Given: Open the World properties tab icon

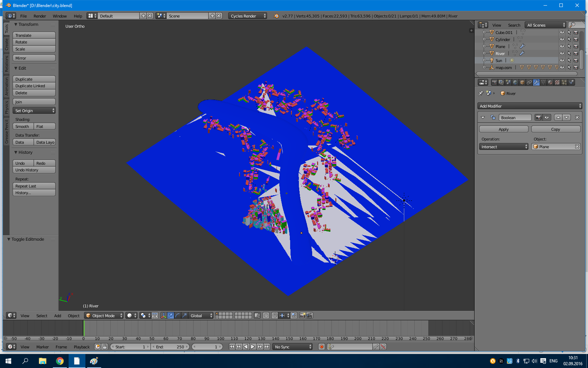Looking at the screenshot, I should pyautogui.click(x=515, y=82).
